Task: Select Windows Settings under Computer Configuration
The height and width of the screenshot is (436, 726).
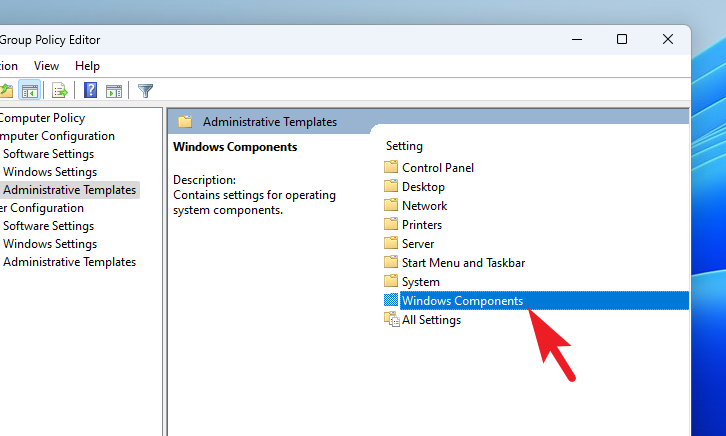Action: click(x=50, y=172)
